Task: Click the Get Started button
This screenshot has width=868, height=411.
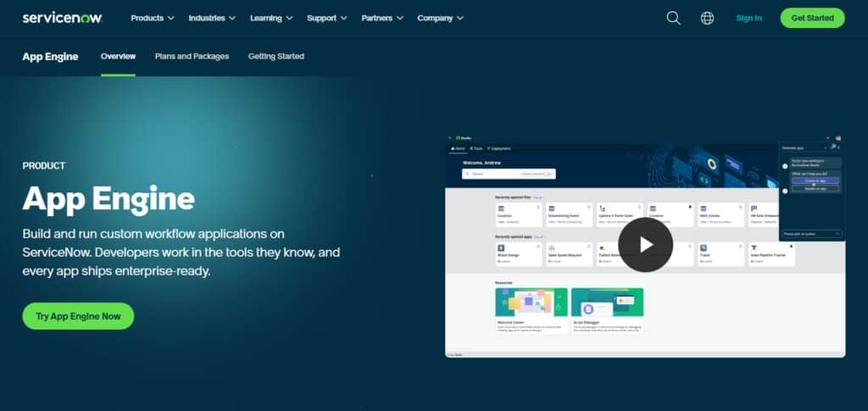Action: pos(812,18)
